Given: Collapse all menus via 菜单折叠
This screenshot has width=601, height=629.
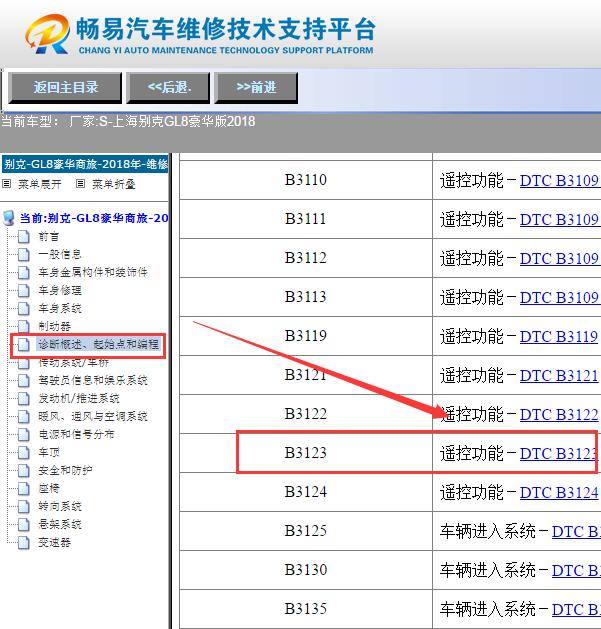Looking at the screenshot, I should click(114, 184).
